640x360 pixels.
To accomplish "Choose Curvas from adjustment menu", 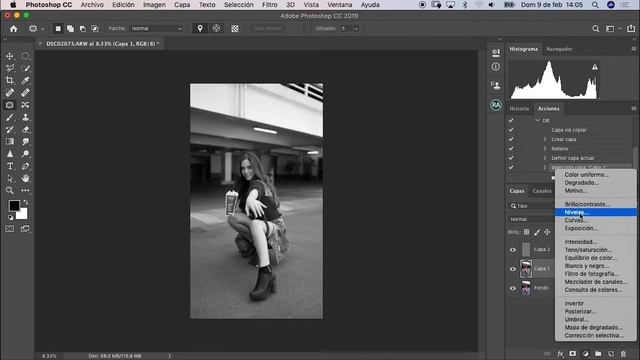I will pyautogui.click(x=596, y=220).
